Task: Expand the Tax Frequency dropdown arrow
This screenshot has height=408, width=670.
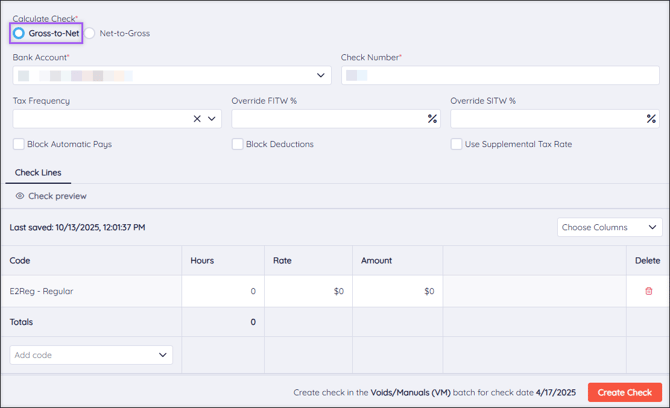Action: (x=212, y=119)
